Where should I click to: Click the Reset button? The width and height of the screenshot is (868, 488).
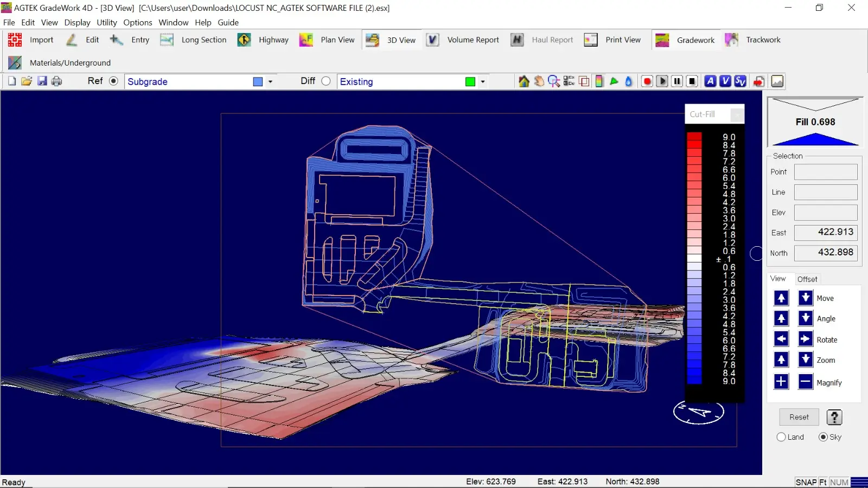point(799,417)
